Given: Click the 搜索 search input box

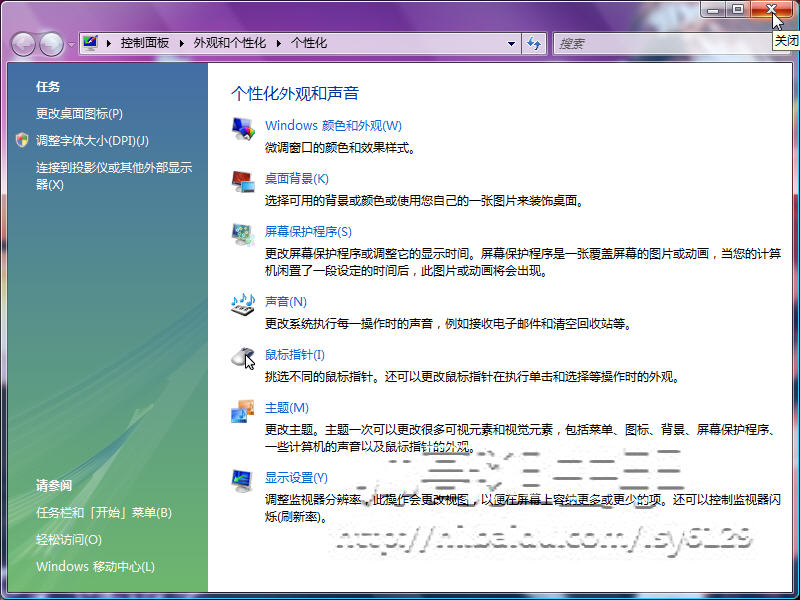Looking at the screenshot, I should pos(662,44).
